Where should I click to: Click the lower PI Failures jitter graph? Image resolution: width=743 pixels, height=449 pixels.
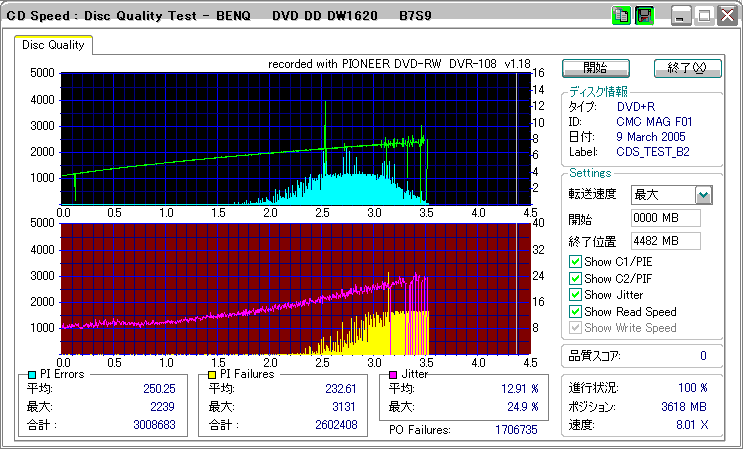click(296, 288)
